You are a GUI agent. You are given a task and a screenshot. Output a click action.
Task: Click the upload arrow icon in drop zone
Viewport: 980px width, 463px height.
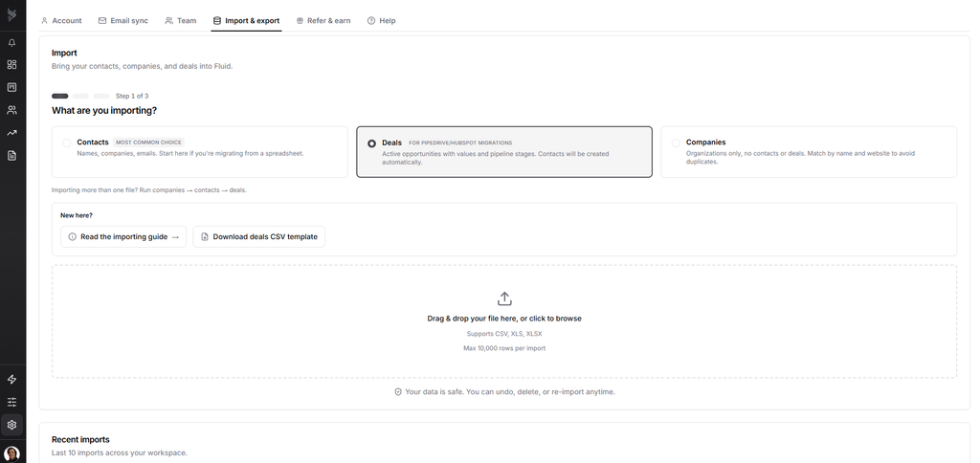504,298
